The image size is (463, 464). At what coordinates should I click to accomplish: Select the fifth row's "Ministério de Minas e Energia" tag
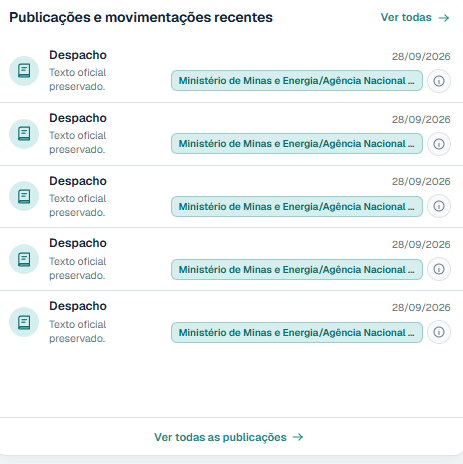click(x=297, y=332)
